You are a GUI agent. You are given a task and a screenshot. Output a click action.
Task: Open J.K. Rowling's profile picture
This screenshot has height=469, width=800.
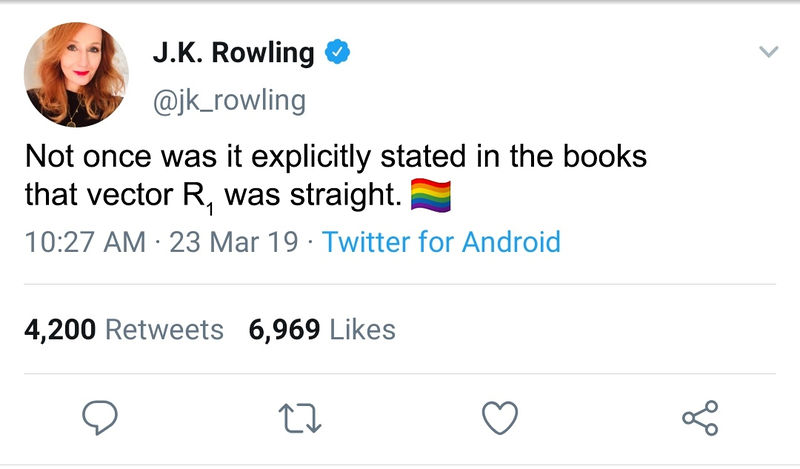77,73
